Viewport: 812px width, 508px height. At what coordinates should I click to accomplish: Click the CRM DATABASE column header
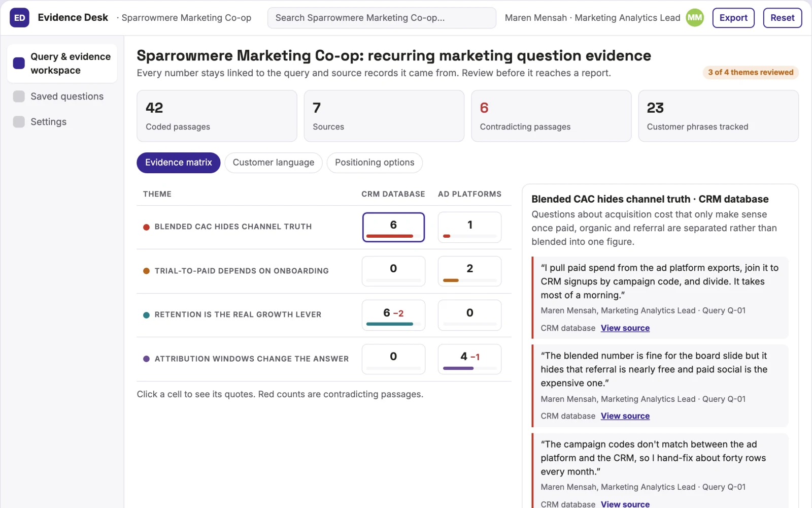tap(393, 194)
